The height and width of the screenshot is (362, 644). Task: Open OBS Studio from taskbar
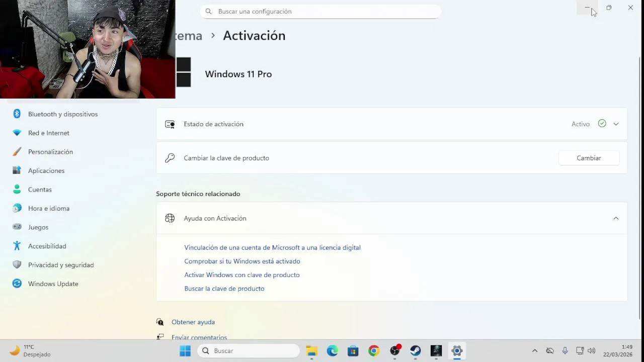[395, 351]
